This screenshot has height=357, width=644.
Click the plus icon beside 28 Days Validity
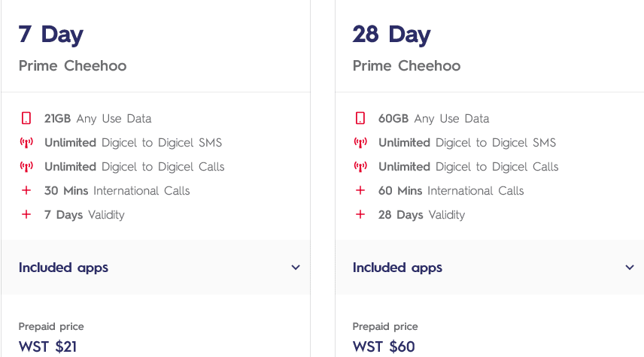(360, 215)
